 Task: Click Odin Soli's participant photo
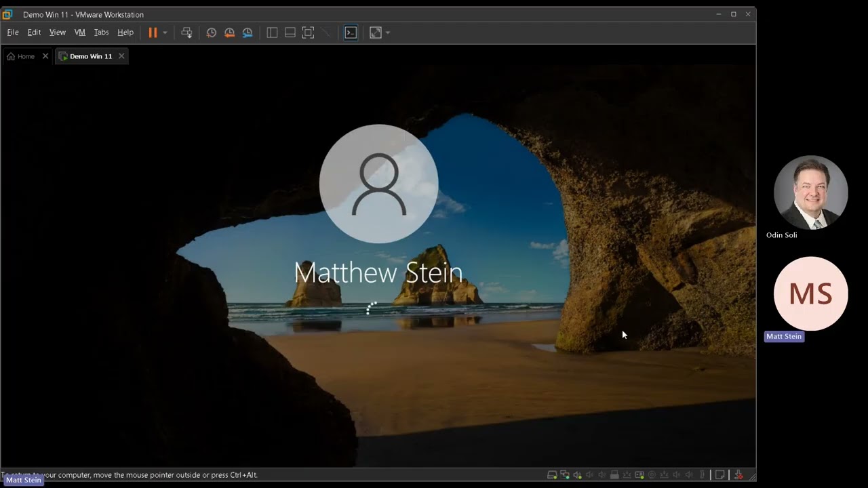pyautogui.click(x=810, y=192)
